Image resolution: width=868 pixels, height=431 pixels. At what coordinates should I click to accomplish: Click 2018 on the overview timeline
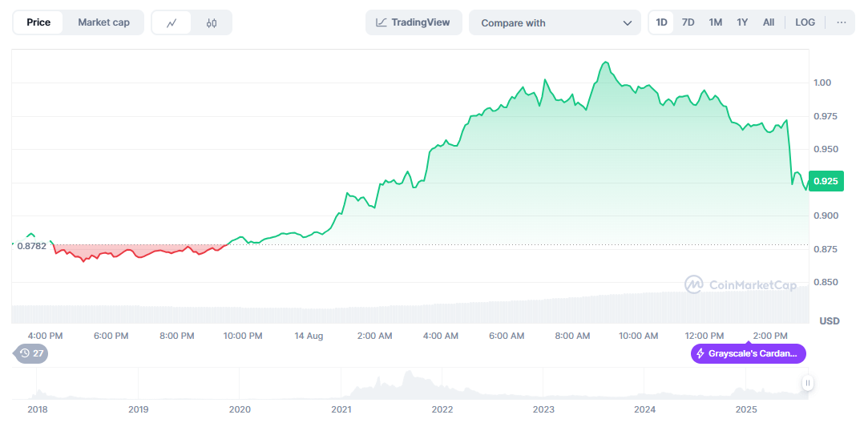37,410
